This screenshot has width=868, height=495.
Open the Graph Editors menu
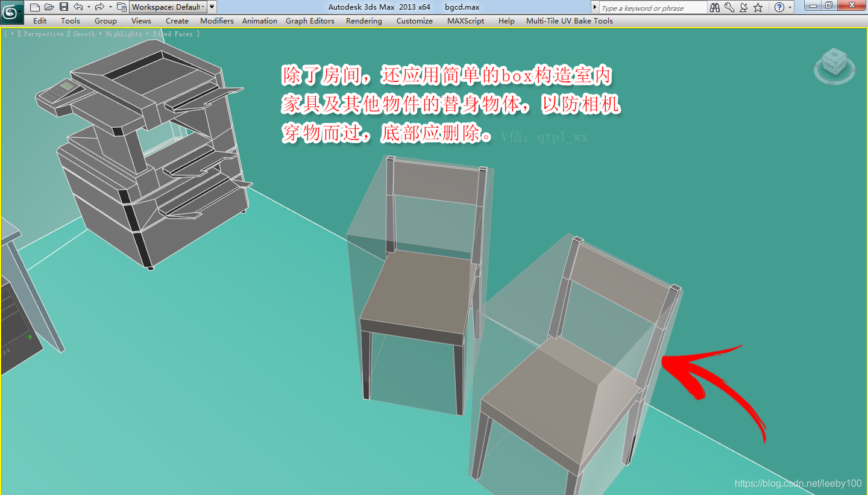[310, 20]
